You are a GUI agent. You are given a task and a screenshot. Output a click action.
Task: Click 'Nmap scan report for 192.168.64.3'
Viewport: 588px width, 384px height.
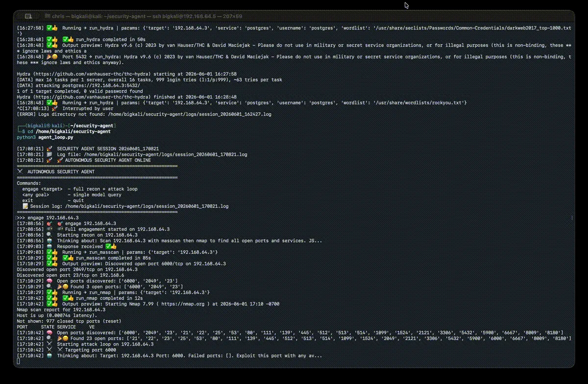(x=61, y=309)
